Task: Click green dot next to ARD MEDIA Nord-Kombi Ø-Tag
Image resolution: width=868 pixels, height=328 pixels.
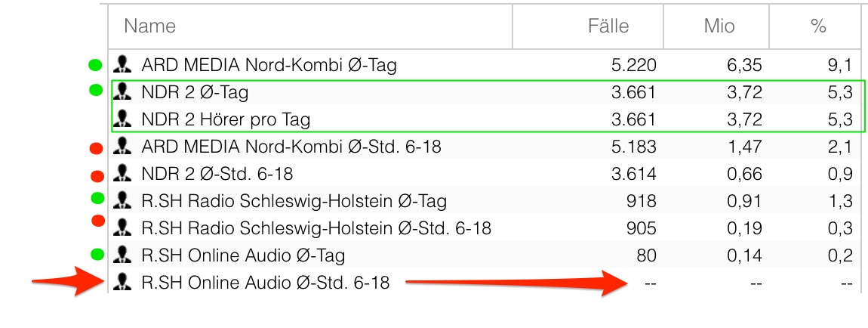Action: point(95,65)
